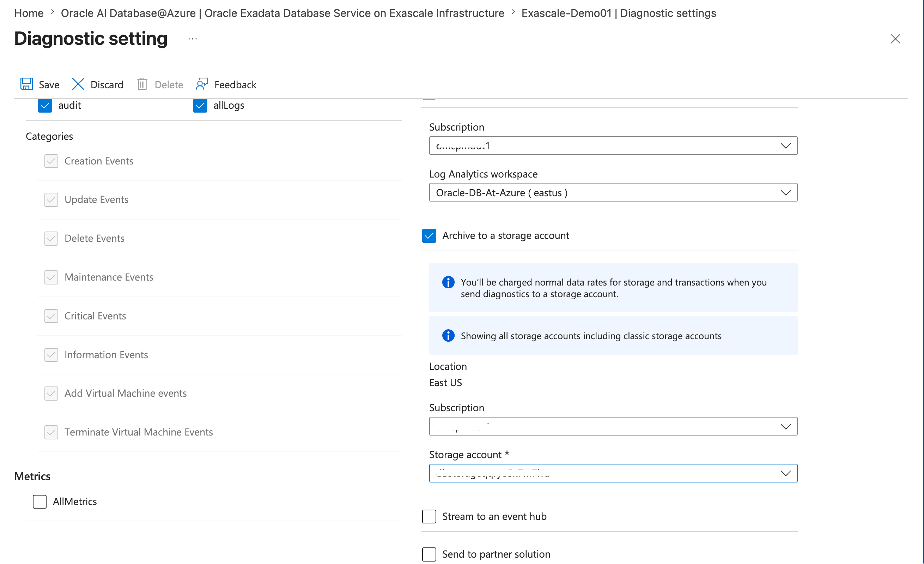Image resolution: width=924 pixels, height=564 pixels.
Task: Open Oracle AI Database@Azure breadcrumb link
Action: (282, 13)
